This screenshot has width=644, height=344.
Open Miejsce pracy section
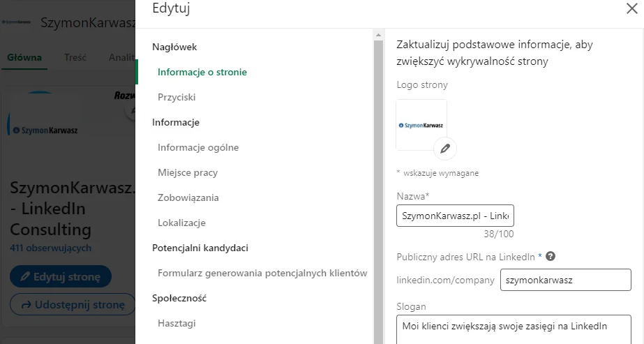pyautogui.click(x=188, y=173)
